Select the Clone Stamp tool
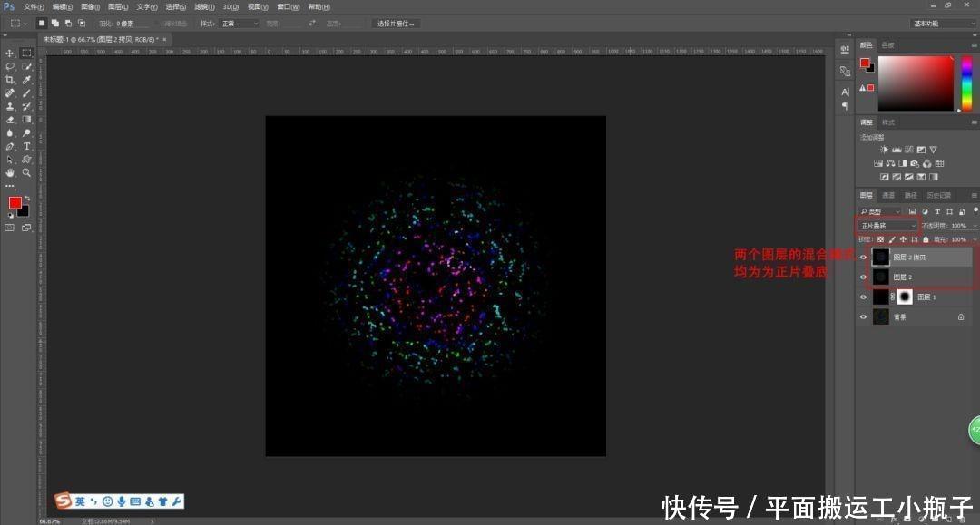 [x=9, y=107]
